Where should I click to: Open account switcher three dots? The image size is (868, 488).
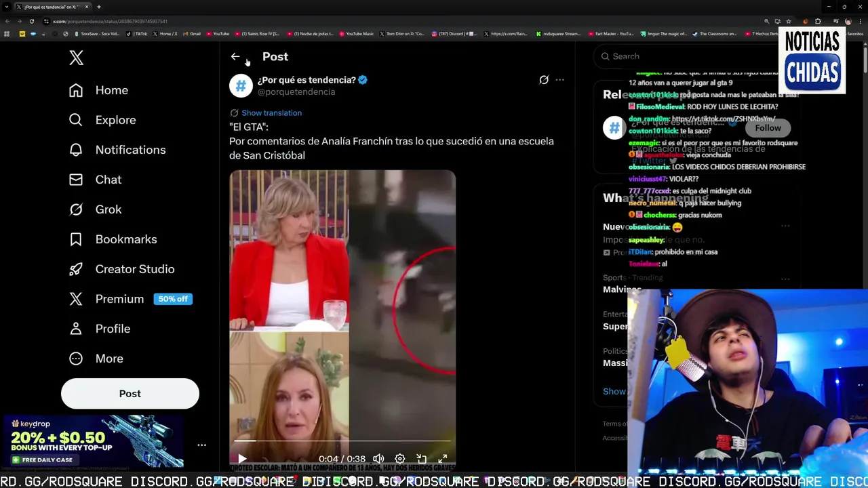pyautogui.click(x=201, y=445)
